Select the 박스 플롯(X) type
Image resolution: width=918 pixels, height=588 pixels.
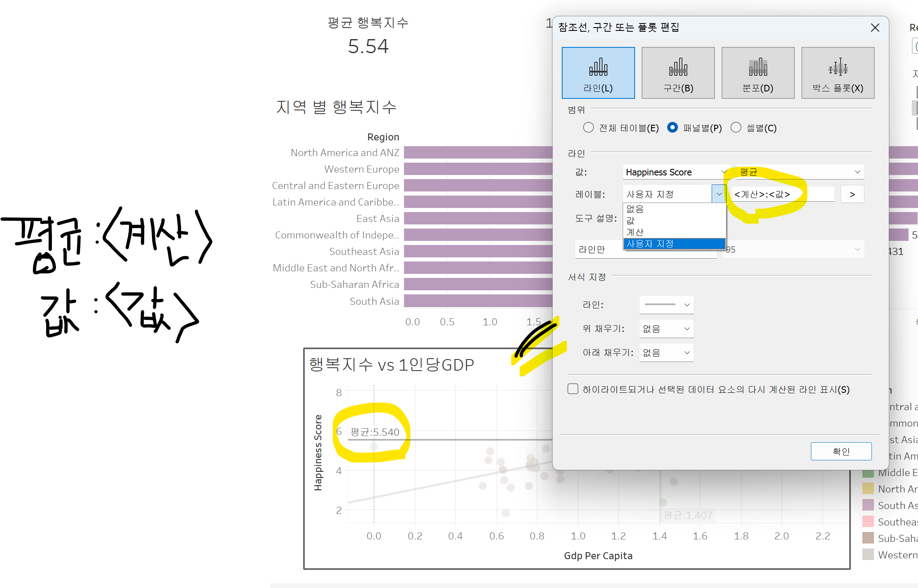(838, 73)
